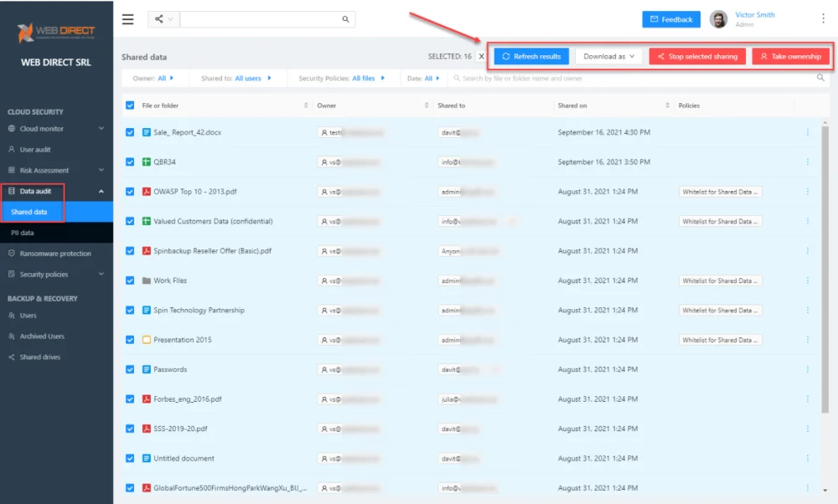This screenshot has width=838, height=504.
Task: Click the doc icon of Untitled document
Action: click(147, 458)
